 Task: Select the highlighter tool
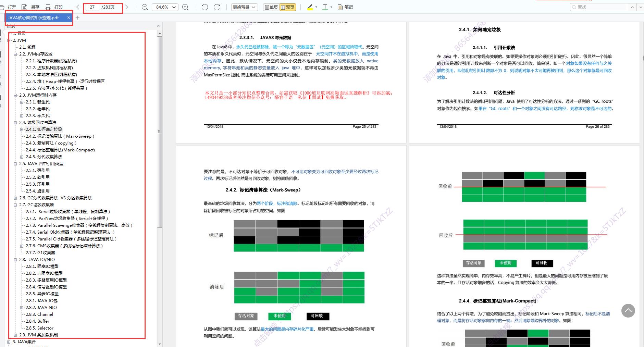click(x=310, y=7)
